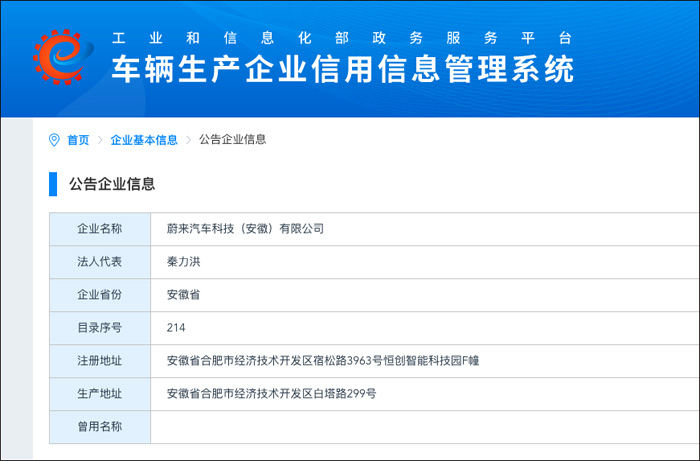The height and width of the screenshot is (461, 700).
Task: Click the chevron after 企业基本信息
Action: [188, 140]
